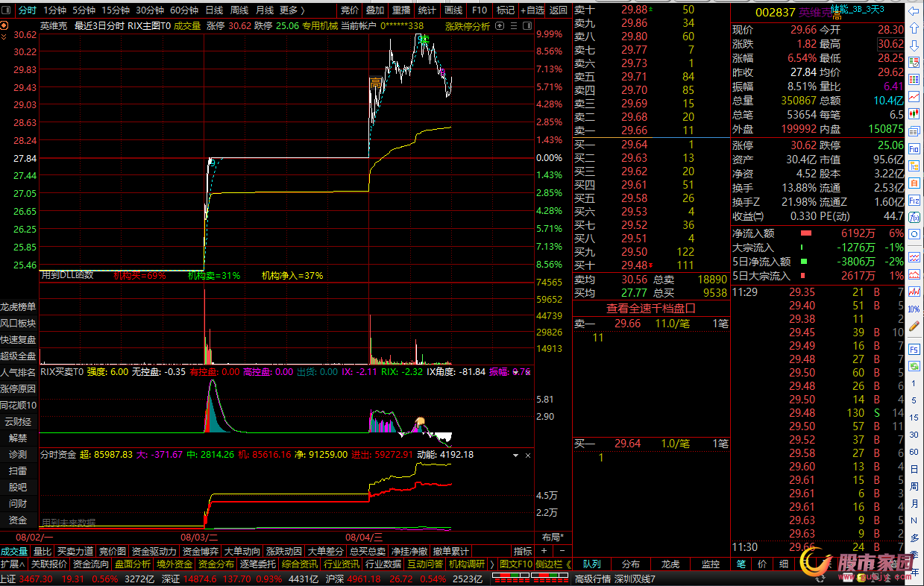The width and height of the screenshot is (924, 586).
Task: Toggle 叠加 overlay mode in toolbar
Action: (x=375, y=10)
